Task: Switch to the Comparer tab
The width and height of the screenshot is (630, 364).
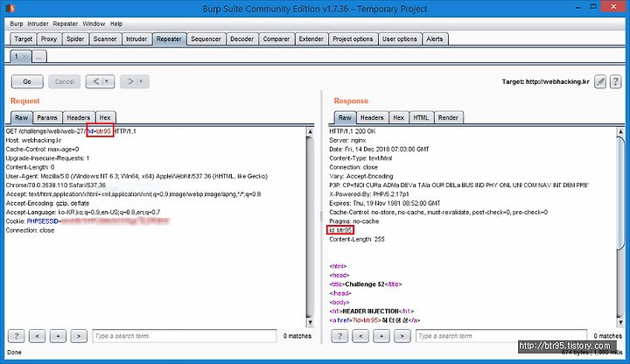Action: pyautogui.click(x=276, y=39)
